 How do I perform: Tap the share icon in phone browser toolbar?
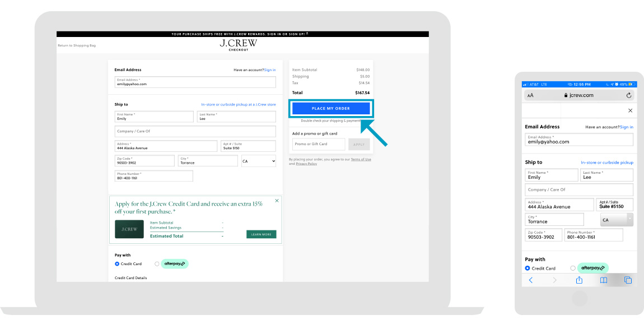(x=579, y=280)
